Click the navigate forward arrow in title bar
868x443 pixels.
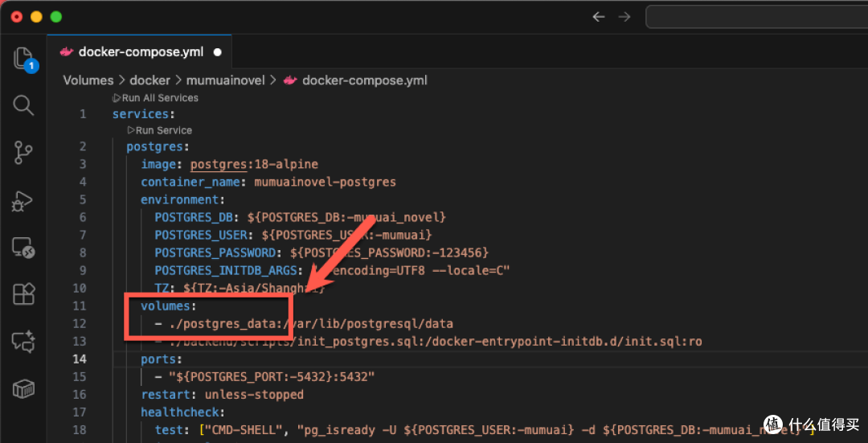(x=624, y=17)
